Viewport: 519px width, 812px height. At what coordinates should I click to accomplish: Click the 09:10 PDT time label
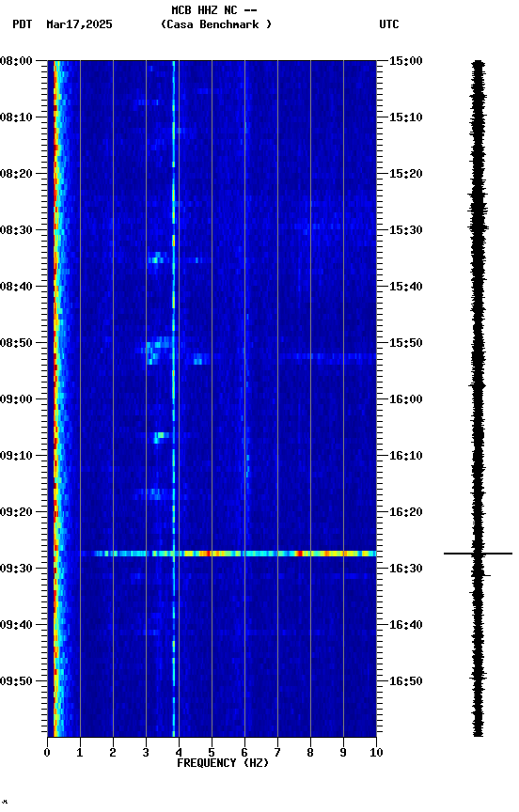[16, 456]
